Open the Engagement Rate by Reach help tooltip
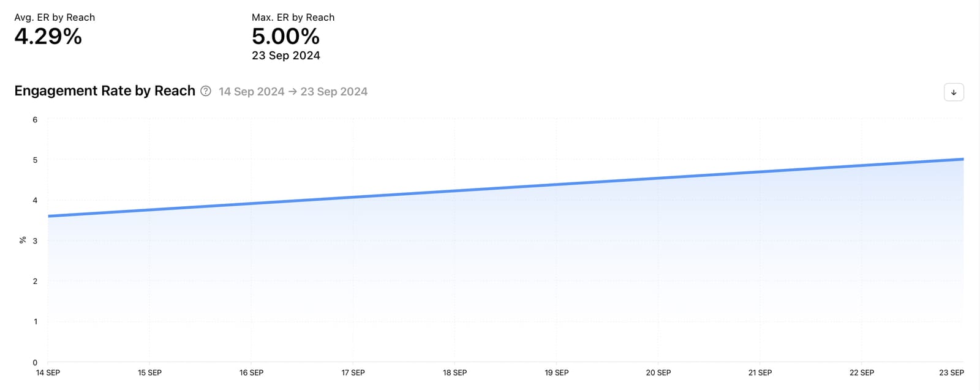The width and height of the screenshot is (980, 391). click(x=205, y=91)
